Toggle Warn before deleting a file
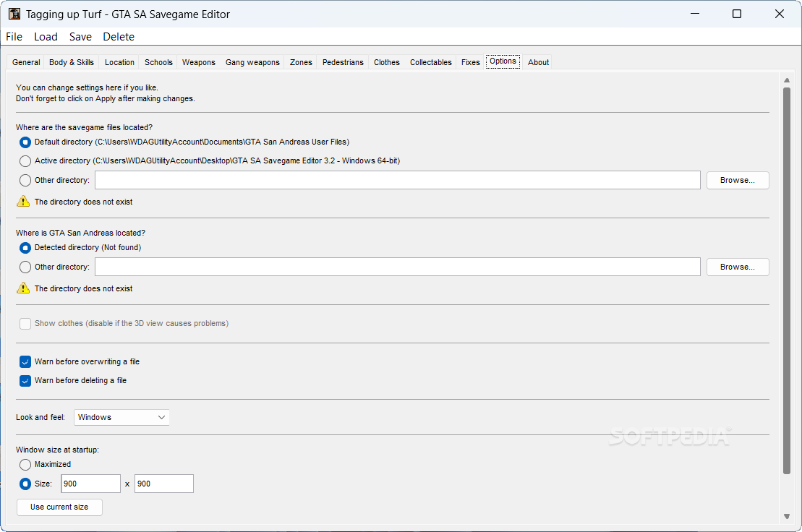The width and height of the screenshot is (802, 532). [25, 381]
